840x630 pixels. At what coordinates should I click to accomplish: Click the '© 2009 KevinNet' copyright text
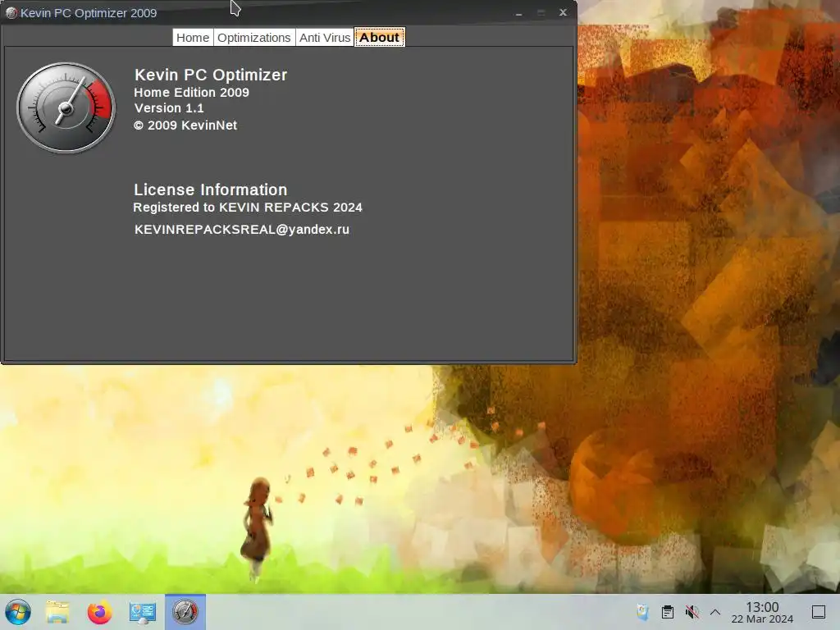[185, 126]
